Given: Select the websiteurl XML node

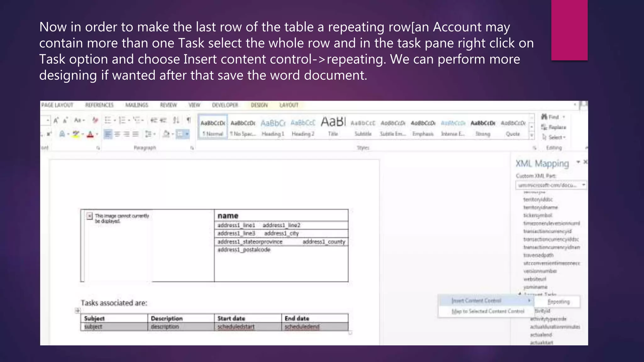Looking at the screenshot, I should point(535,279).
